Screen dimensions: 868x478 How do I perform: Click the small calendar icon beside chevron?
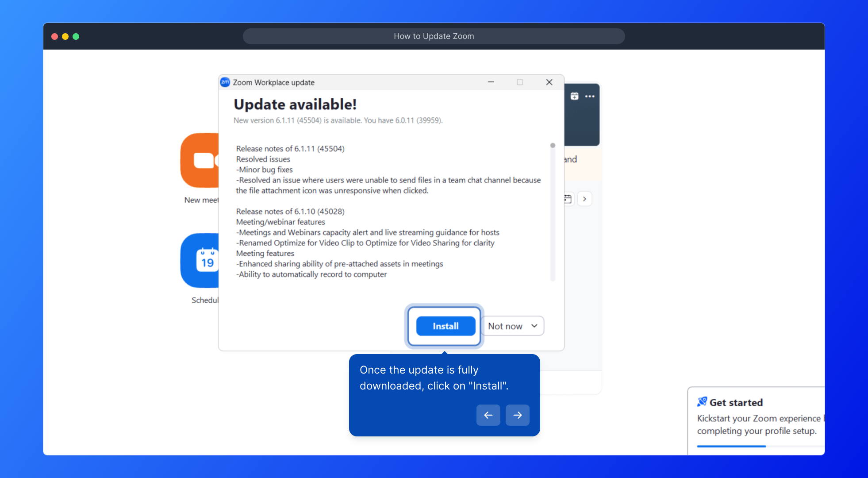click(568, 199)
